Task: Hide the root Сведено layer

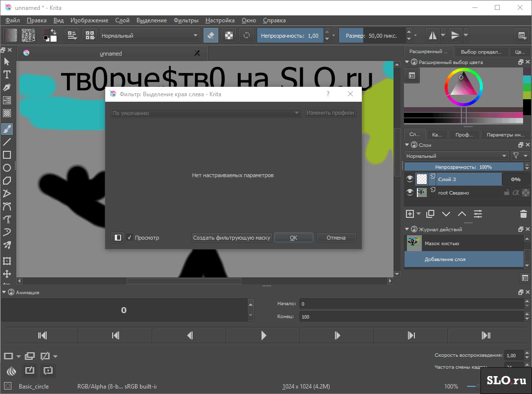Action: click(409, 193)
